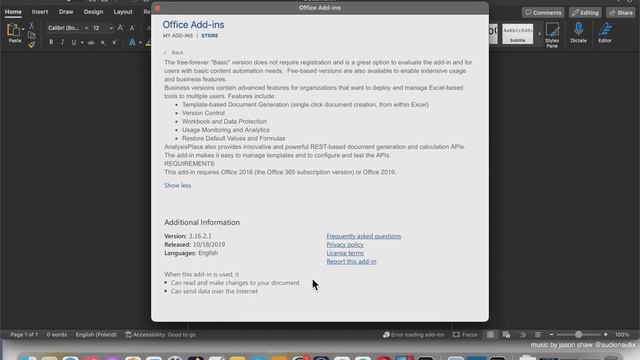Click the zoom in plus button
The height and width of the screenshot is (360, 640).
(606, 335)
